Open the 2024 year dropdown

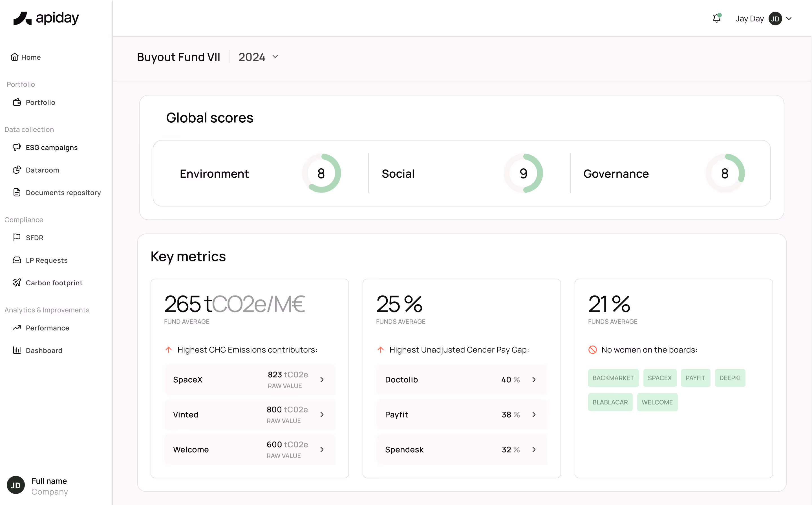tap(259, 57)
